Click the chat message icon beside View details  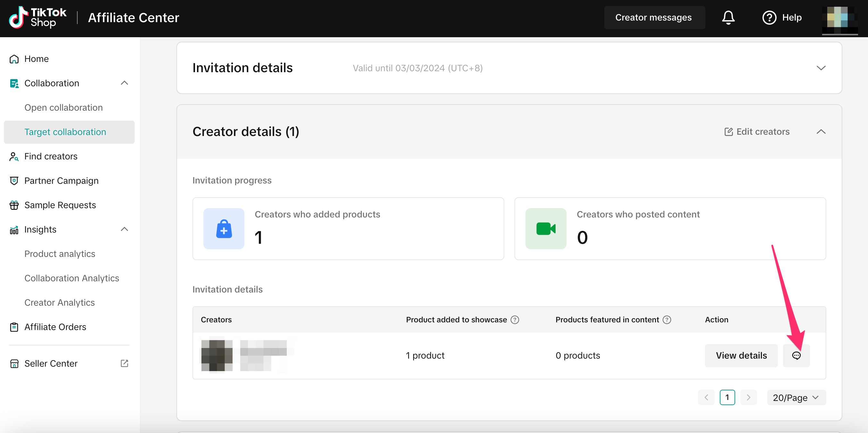(796, 355)
